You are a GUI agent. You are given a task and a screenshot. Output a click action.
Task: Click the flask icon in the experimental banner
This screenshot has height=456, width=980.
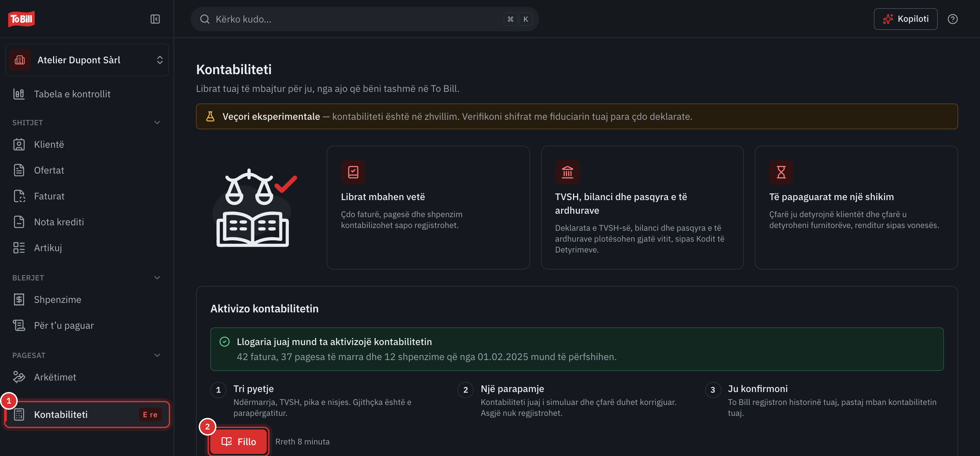[x=210, y=116]
